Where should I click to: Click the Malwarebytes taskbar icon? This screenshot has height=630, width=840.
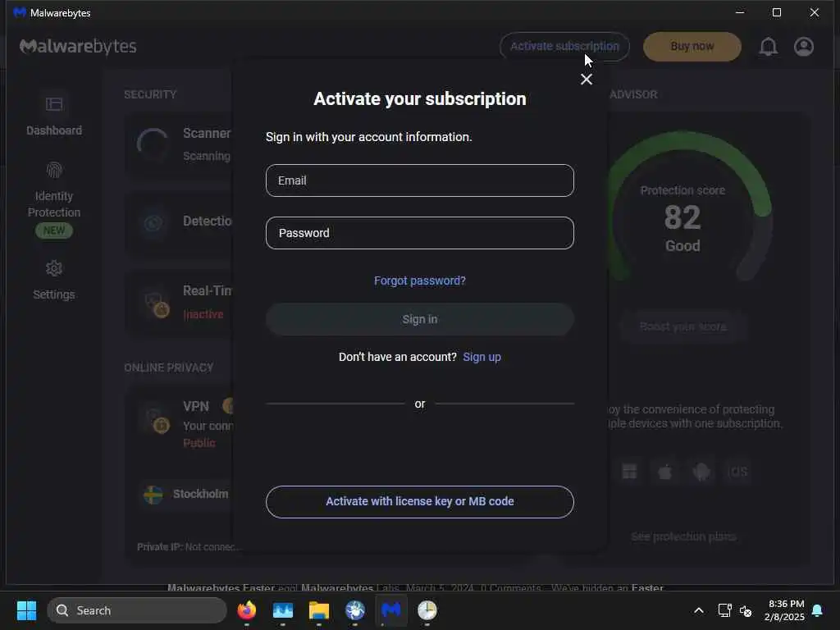point(391,610)
